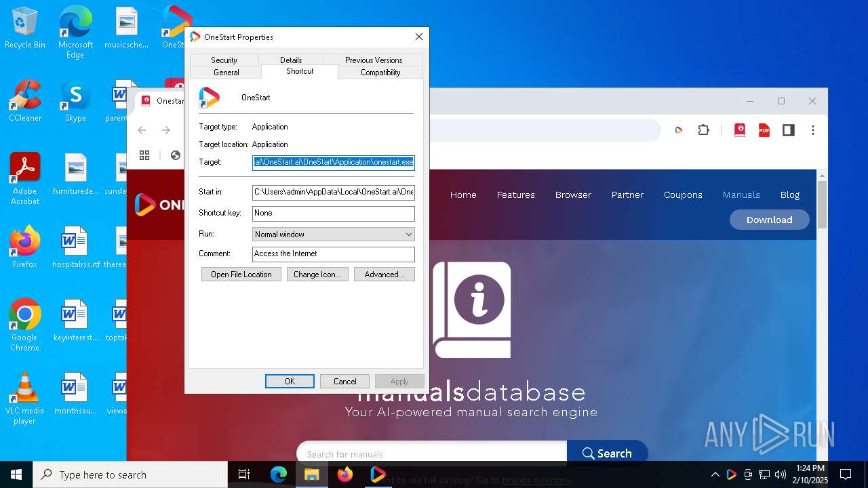Select the Firefox desktop shortcut

25,247
